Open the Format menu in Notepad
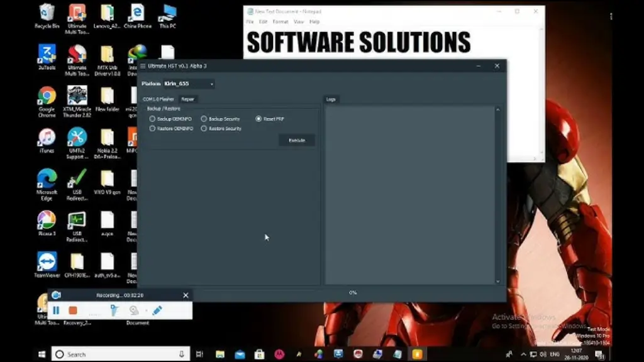Screen dimensions: 644x362 pyautogui.click(x=280, y=22)
